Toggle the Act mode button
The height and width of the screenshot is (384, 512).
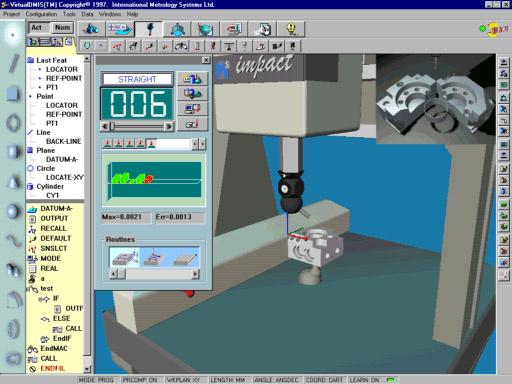pos(38,28)
